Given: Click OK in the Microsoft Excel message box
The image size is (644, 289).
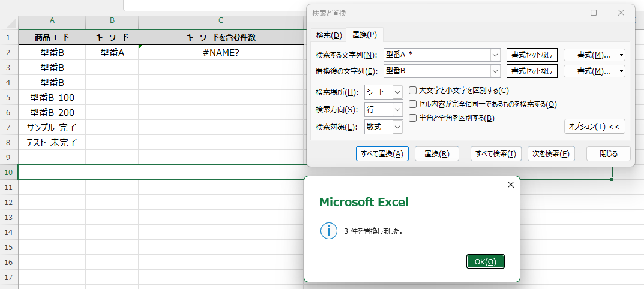Looking at the screenshot, I should pos(486,261).
